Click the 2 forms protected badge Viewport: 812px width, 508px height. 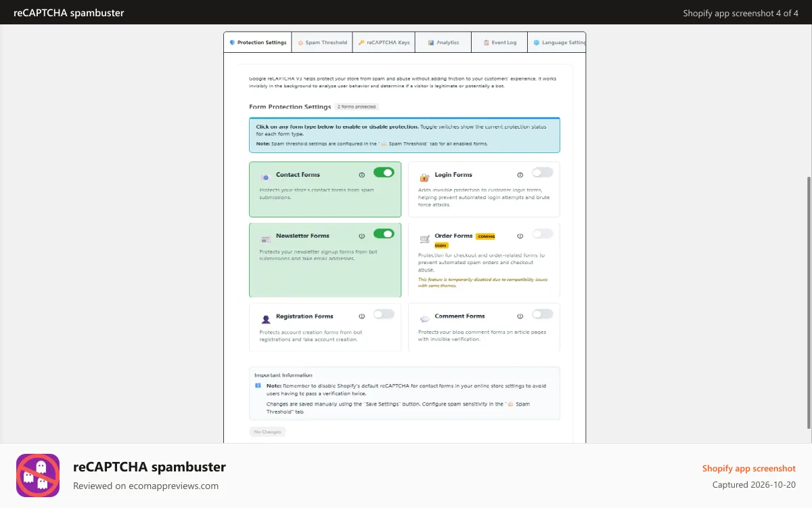[357, 107]
